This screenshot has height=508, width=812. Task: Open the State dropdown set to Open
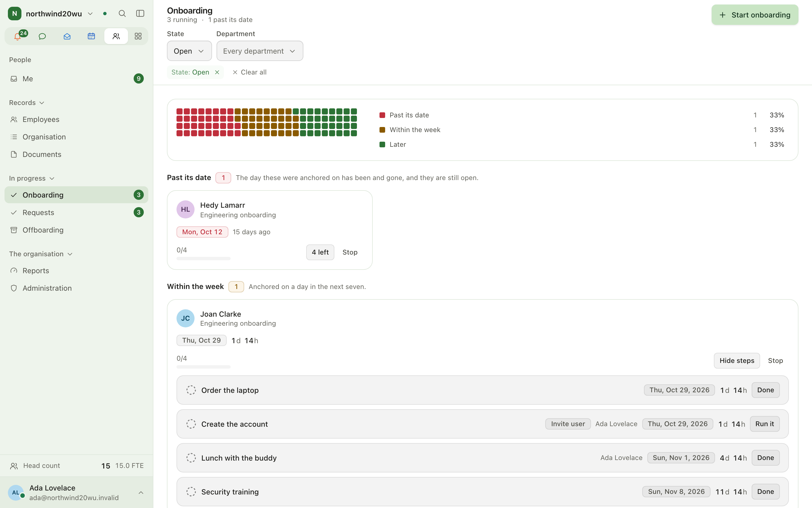click(x=189, y=51)
